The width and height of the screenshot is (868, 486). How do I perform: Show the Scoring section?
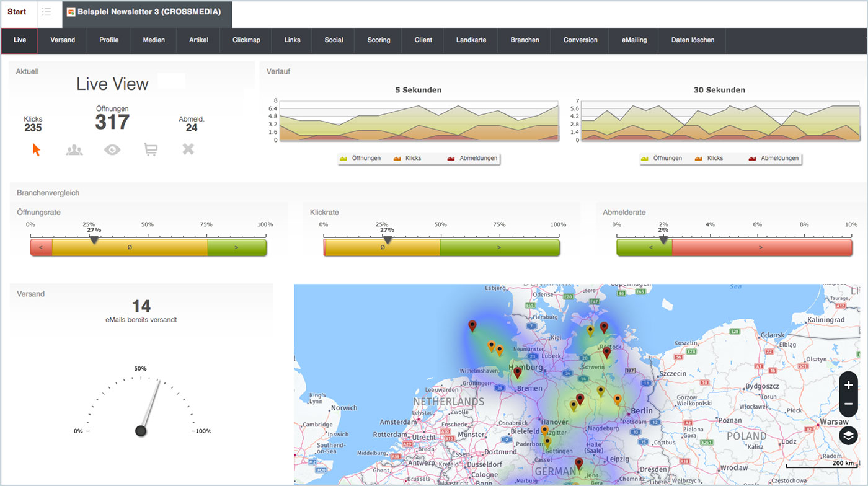[x=379, y=40]
